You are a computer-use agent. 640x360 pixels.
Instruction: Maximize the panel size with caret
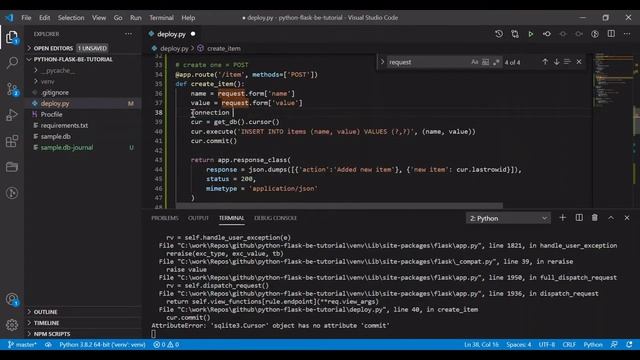click(x=611, y=218)
